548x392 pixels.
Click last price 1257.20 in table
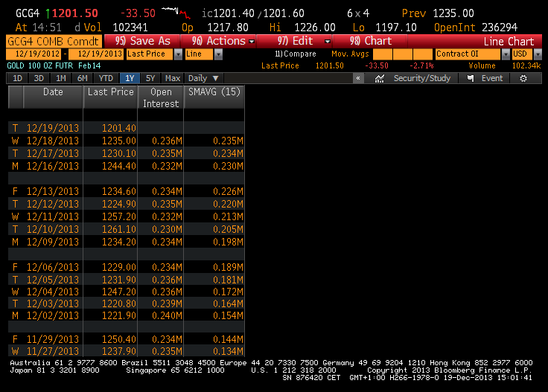[x=119, y=216]
